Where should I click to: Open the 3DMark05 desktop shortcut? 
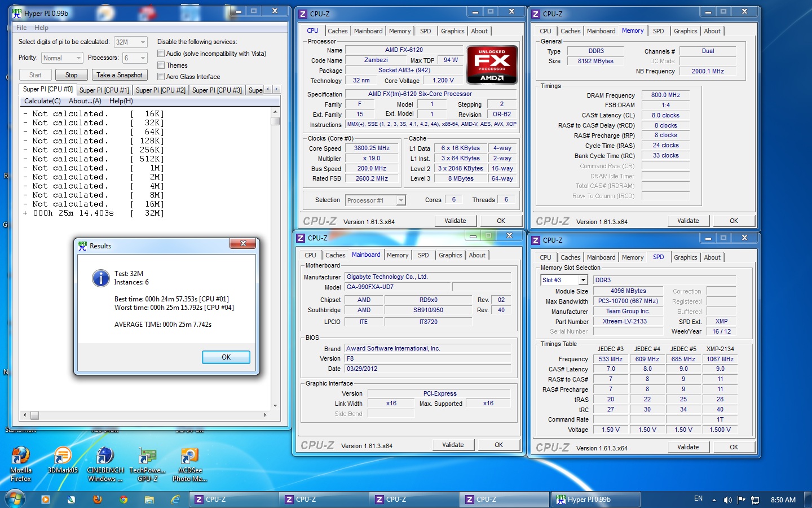(x=63, y=456)
